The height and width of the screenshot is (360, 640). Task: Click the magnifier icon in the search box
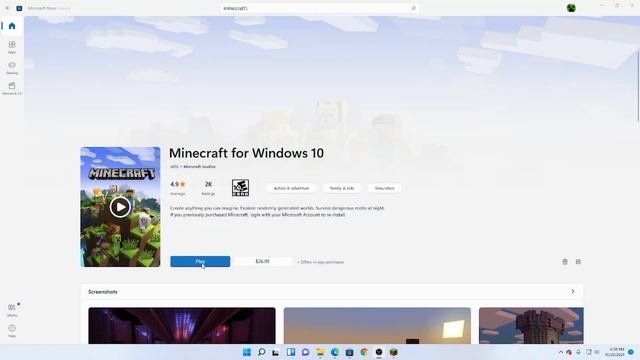[x=413, y=8]
